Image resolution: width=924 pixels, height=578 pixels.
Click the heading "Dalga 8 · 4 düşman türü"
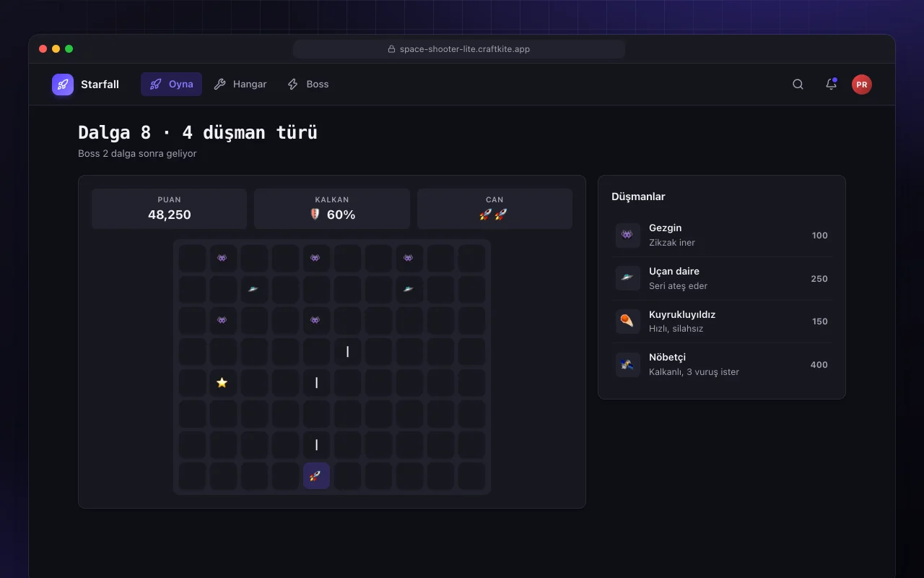click(x=198, y=132)
